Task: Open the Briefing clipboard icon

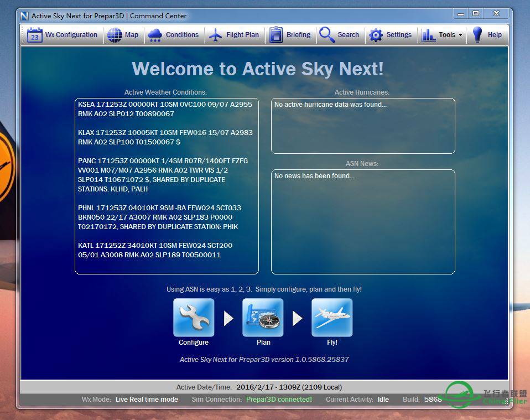Action: pos(276,35)
